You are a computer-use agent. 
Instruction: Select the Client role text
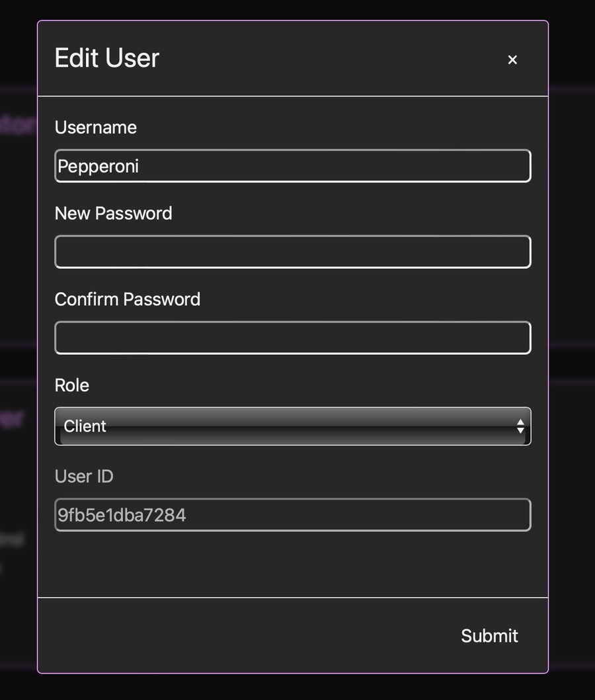tap(85, 426)
